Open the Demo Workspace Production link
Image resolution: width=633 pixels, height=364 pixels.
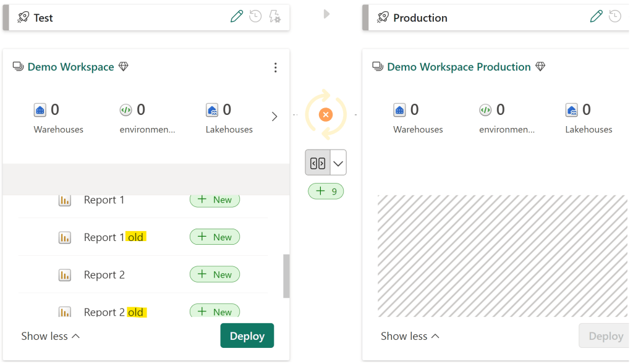point(459,67)
